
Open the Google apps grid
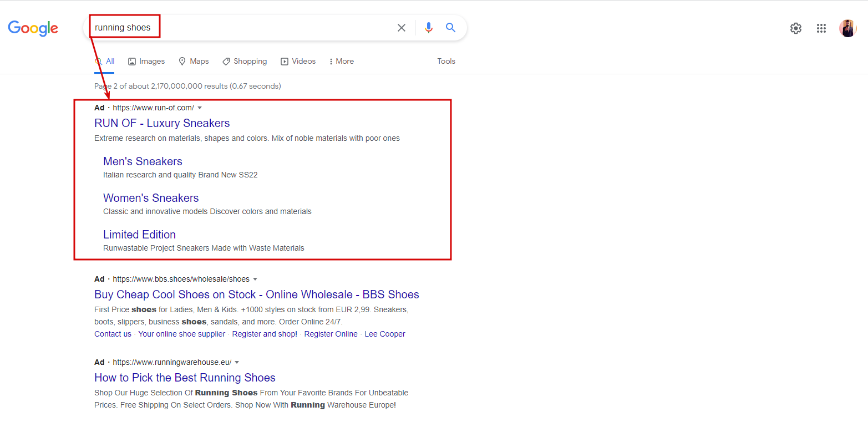pos(821,28)
